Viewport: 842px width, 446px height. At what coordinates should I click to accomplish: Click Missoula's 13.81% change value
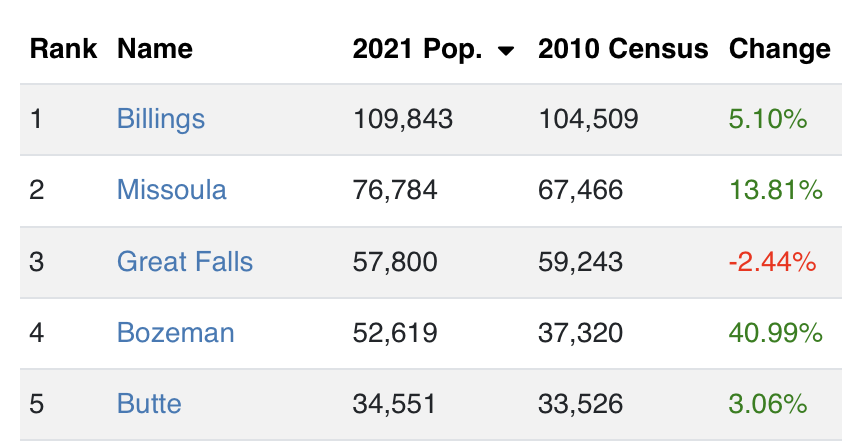[x=775, y=189]
